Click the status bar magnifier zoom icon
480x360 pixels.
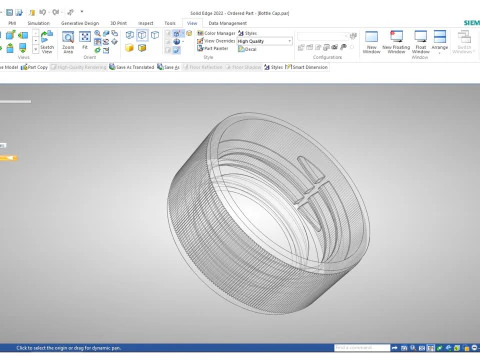413,348
